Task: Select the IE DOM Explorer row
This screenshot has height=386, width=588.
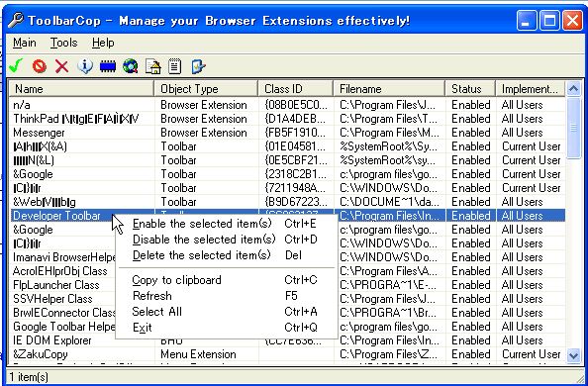Action: [287, 340]
